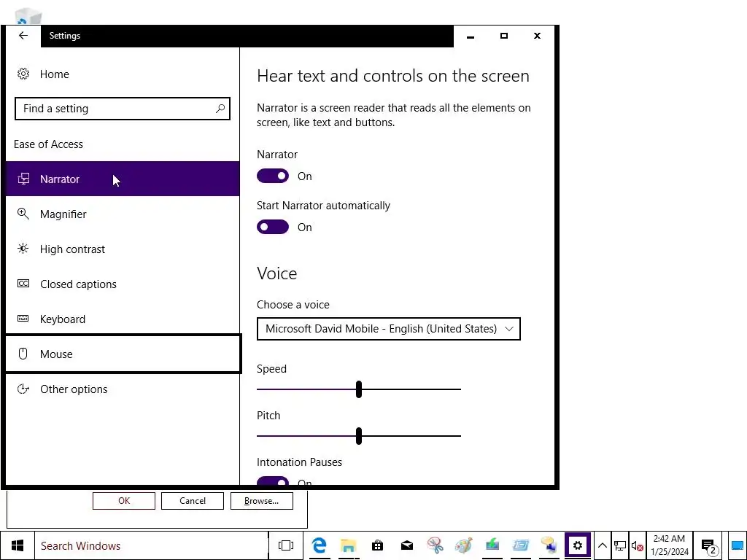Image resolution: width=747 pixels, height=560 pixels.
Task: Toggle Start Narrator automatically switch
Action: click(x=273, y=227)
